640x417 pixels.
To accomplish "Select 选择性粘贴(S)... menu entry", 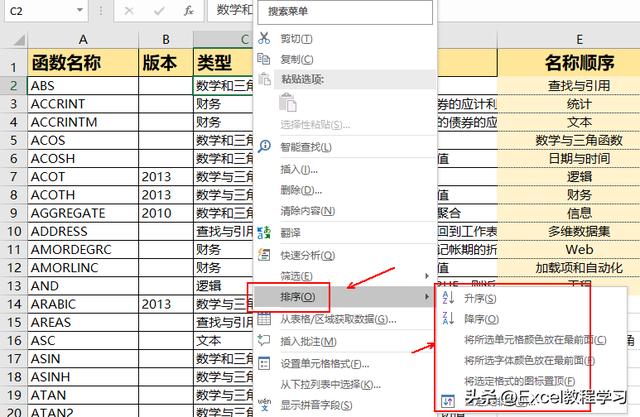I will tap(315, 124).
